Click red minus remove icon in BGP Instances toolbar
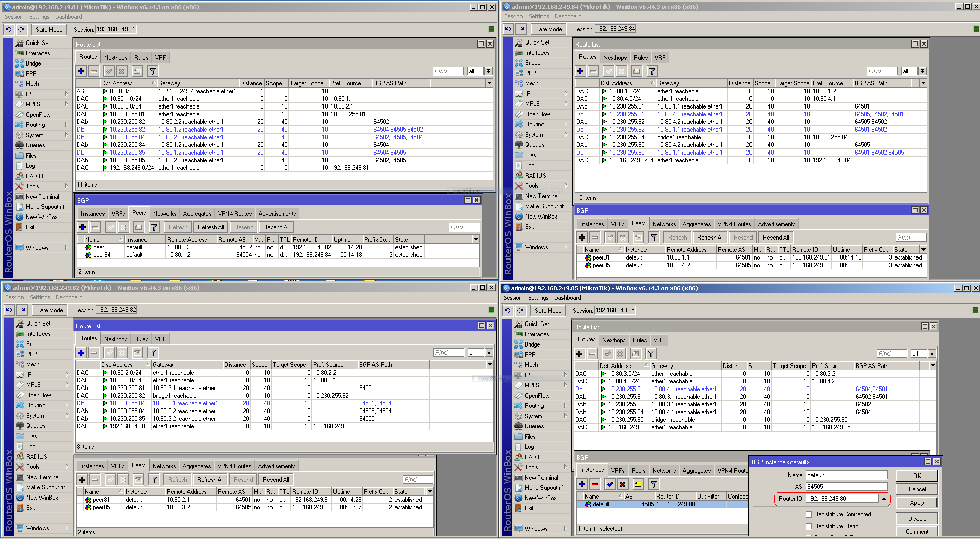The image size is (980, 539). pos(594,484)
